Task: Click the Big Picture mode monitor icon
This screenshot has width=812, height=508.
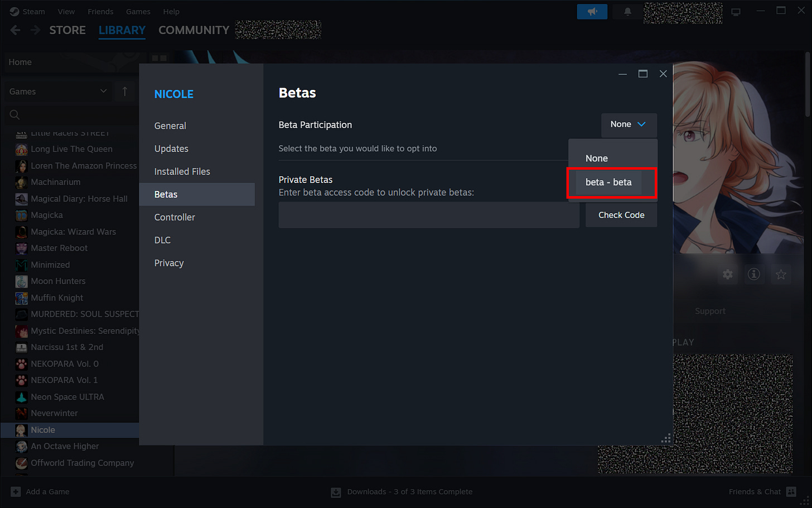Action: [736, 12]
